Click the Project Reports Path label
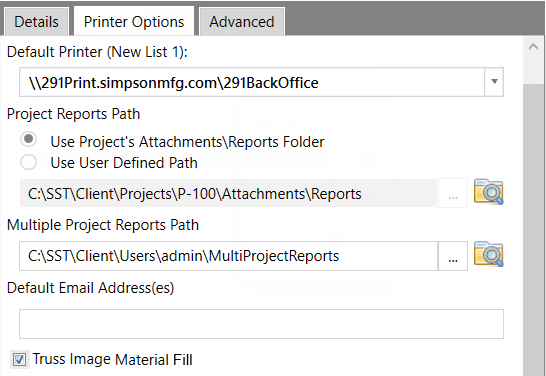Image resolution: width=546 pixels, height=376 pixels. [73, 114]
